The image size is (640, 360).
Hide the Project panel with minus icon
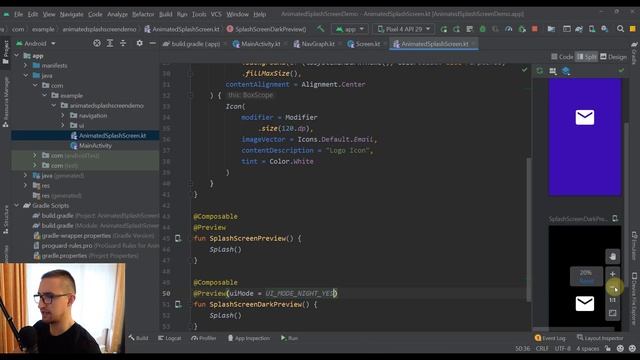152,43
